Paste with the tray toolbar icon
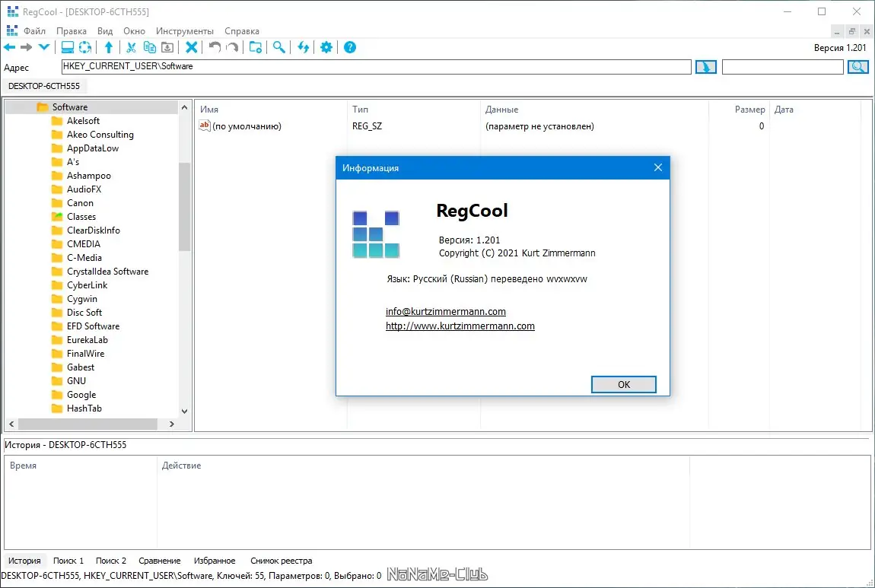Image resolution: width=875 pixels, height=588 pixels. pyautogui.click(x=167, y=47)
